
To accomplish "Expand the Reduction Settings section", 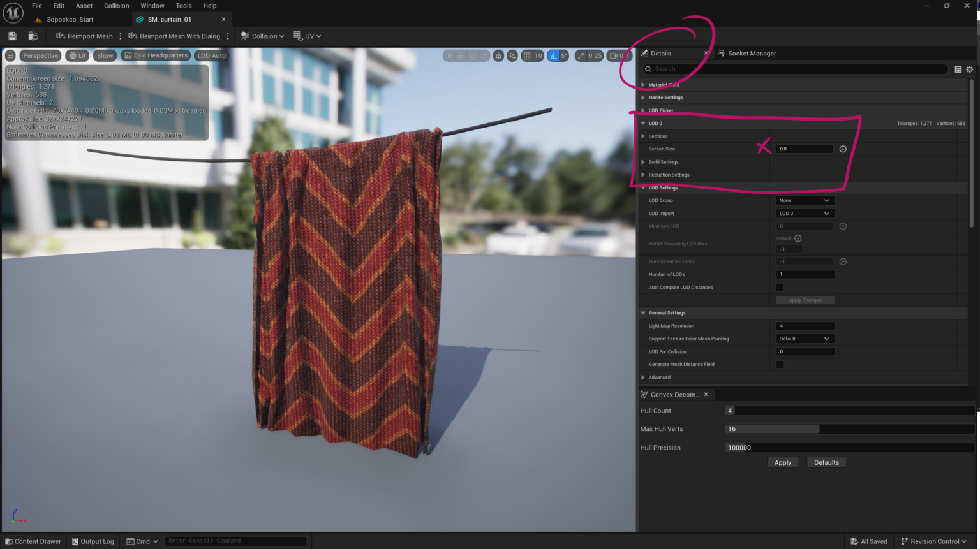I will [643, 175].
